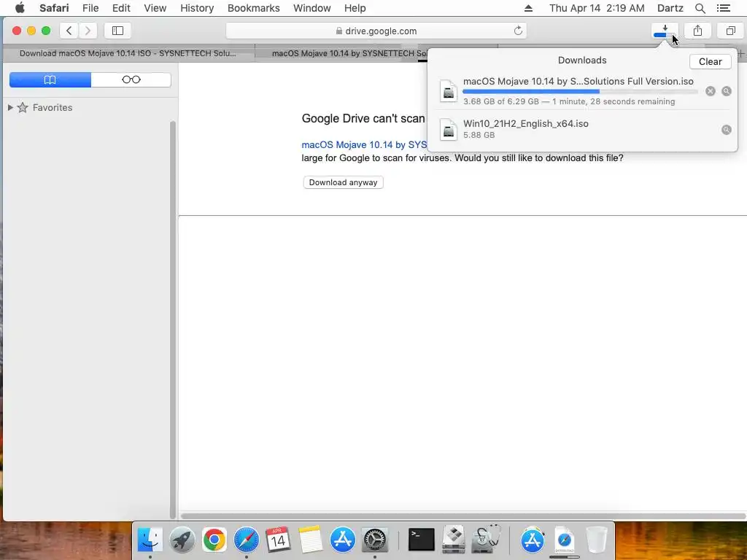Click the Share toolbar icon
Screen dimensions: 747x560
point(697,31)
